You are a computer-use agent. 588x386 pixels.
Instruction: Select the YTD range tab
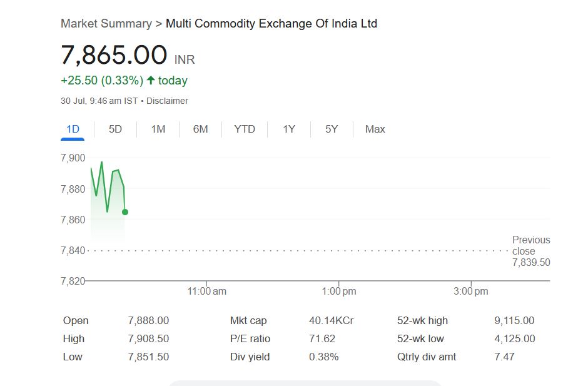tap(245, 129)
